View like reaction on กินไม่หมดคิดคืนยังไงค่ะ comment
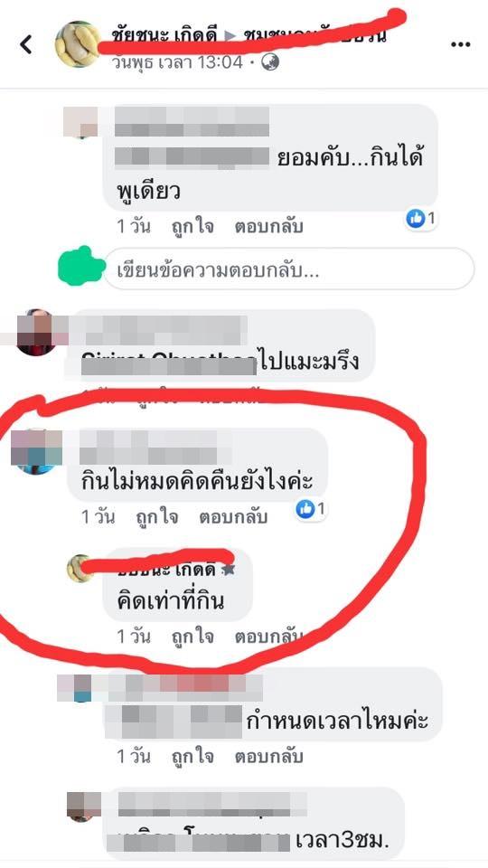This screenshot has width=488, height=868. 311,509
